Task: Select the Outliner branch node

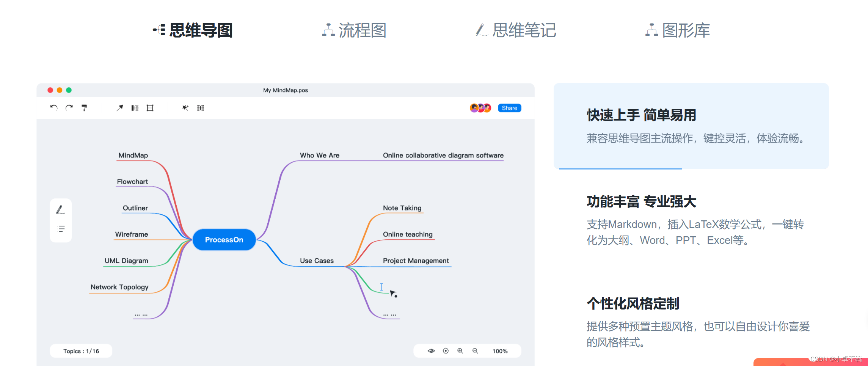Action: tap(135, 208)
